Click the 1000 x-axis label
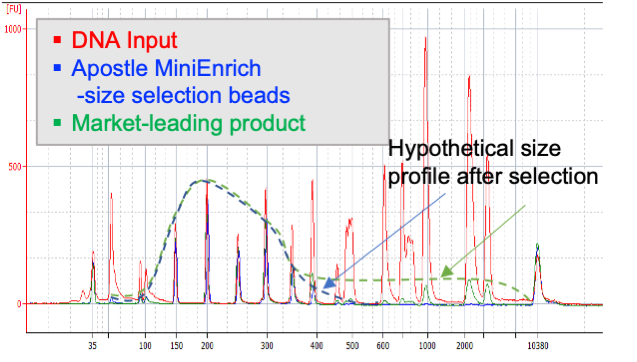The height and width of the screenshot is (362, 637). coord(427,346)
